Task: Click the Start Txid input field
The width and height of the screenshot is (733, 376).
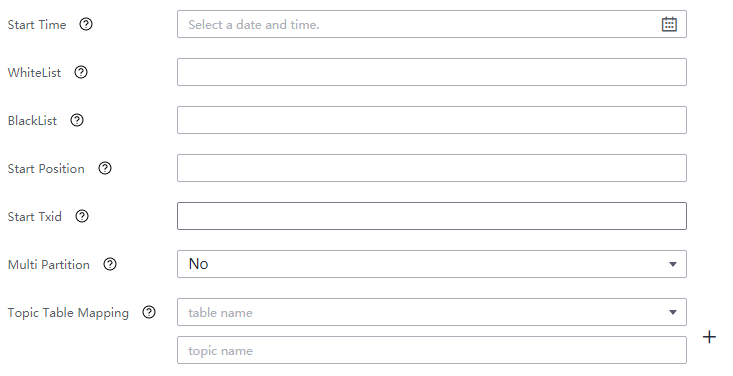Action: coord(431,216)
